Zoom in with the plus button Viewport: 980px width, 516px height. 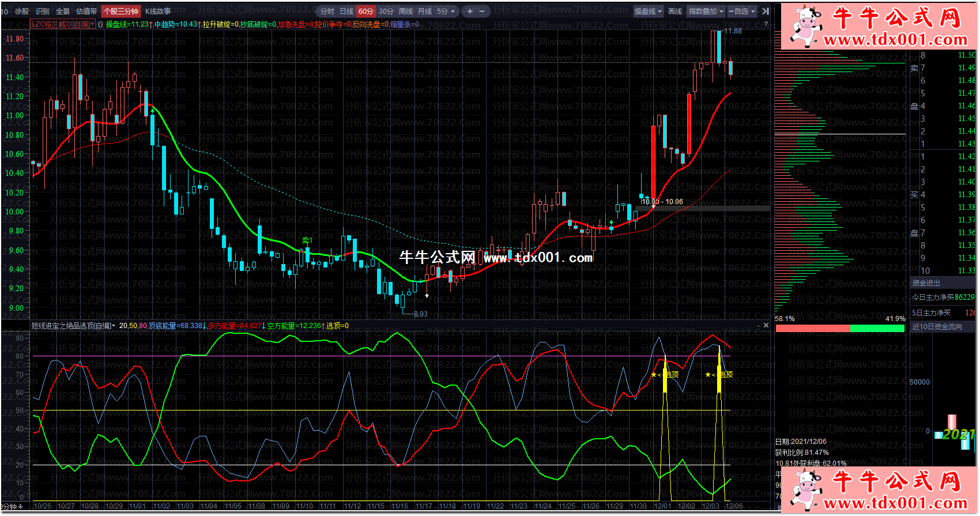tap(470, 11)
